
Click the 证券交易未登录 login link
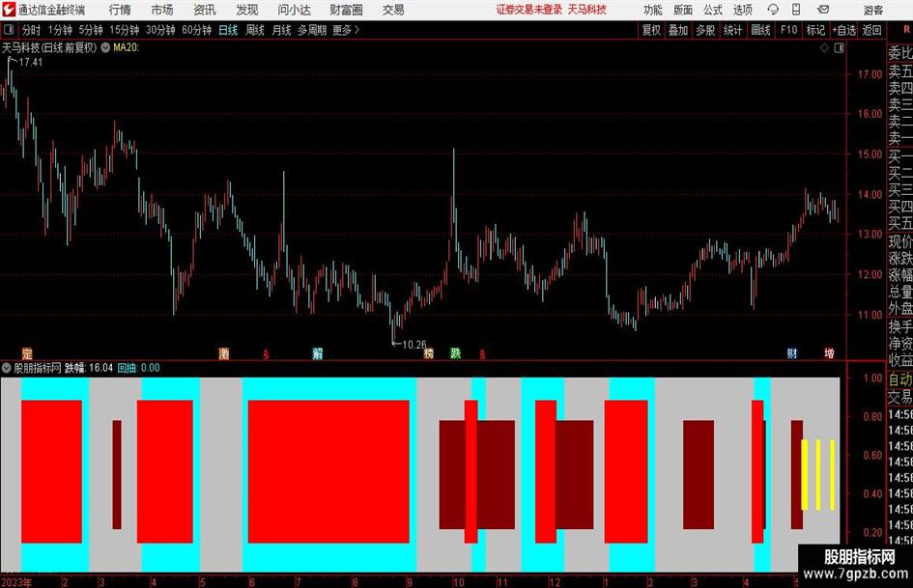click(x=529, y=10)
